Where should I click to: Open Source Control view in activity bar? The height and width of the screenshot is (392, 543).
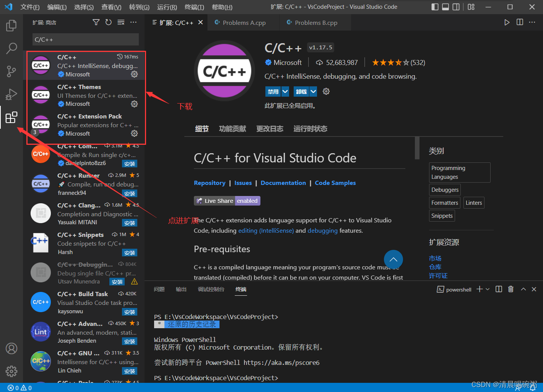pyautogui.click(x=11, y=71)
